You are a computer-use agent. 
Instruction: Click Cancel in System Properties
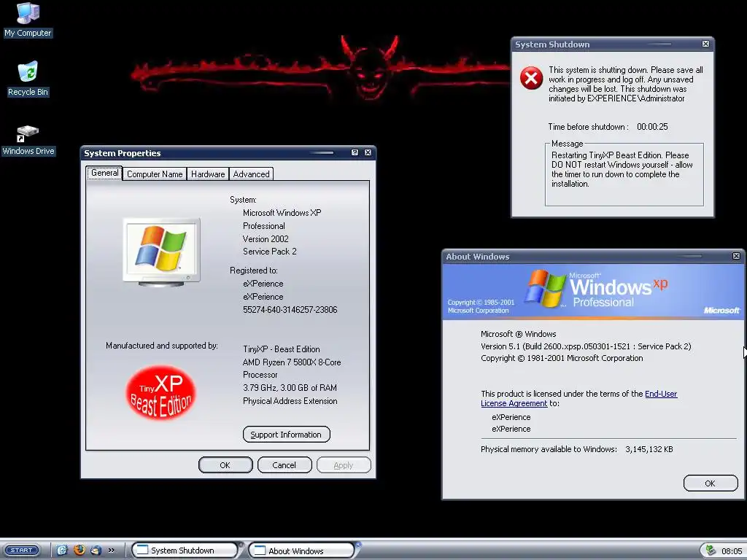coord(285,465)
